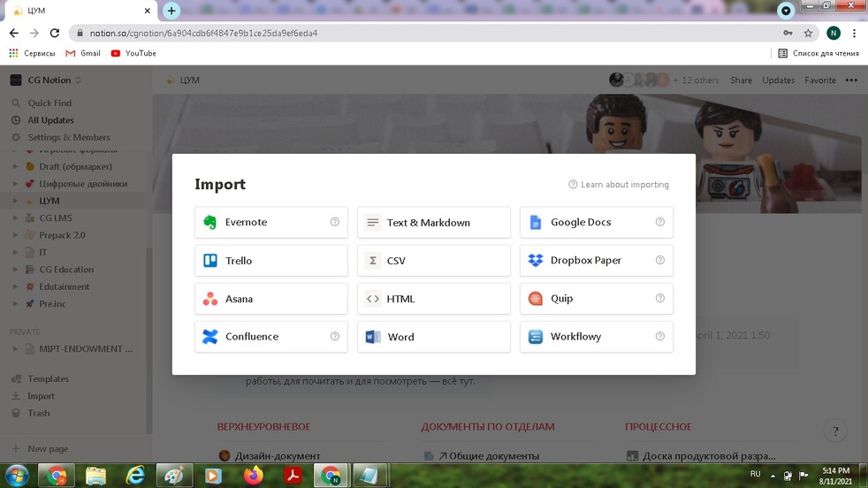Open Список для чтения reading list
This screenshot has width=868, height=488.
pos(819,53)
